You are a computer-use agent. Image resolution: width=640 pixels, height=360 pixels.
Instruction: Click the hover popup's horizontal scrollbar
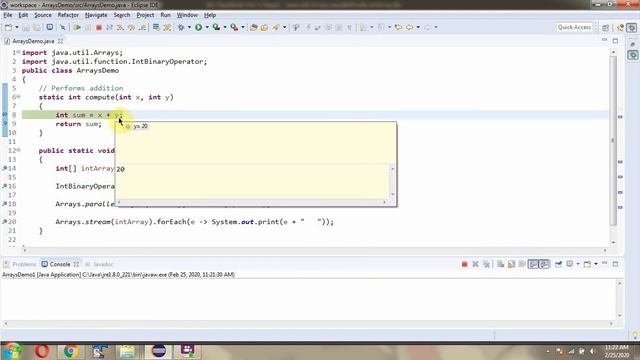pyautogui.click(x=251, y=202)
